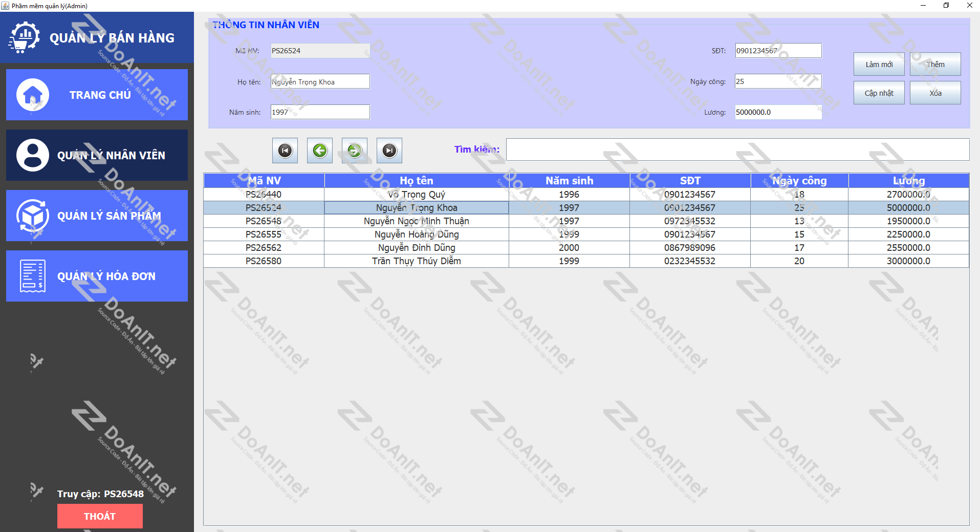The height and width of the screenshot is (532, 980).
Task: Click the invoice icon in Quản lý hóa đơn
Action: [33, 276]
